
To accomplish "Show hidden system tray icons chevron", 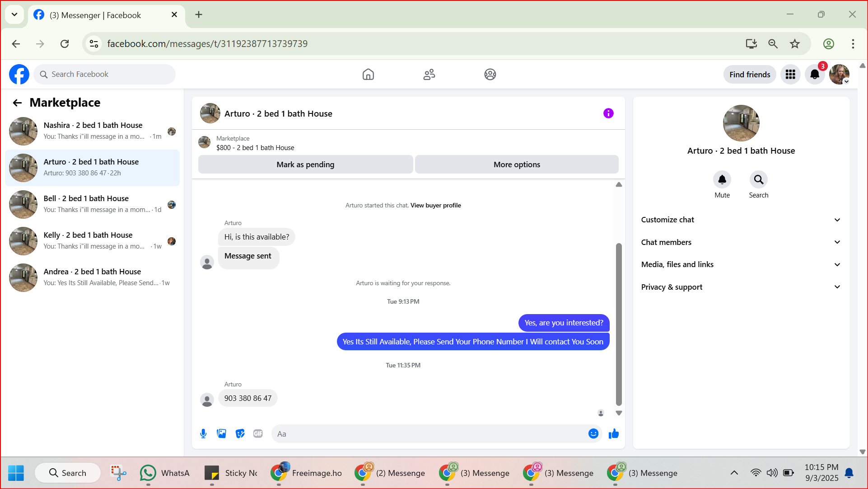I will 734,473.
